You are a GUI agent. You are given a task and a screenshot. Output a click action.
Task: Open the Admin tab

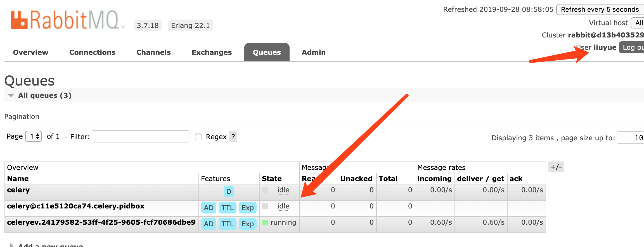point(314,52)
